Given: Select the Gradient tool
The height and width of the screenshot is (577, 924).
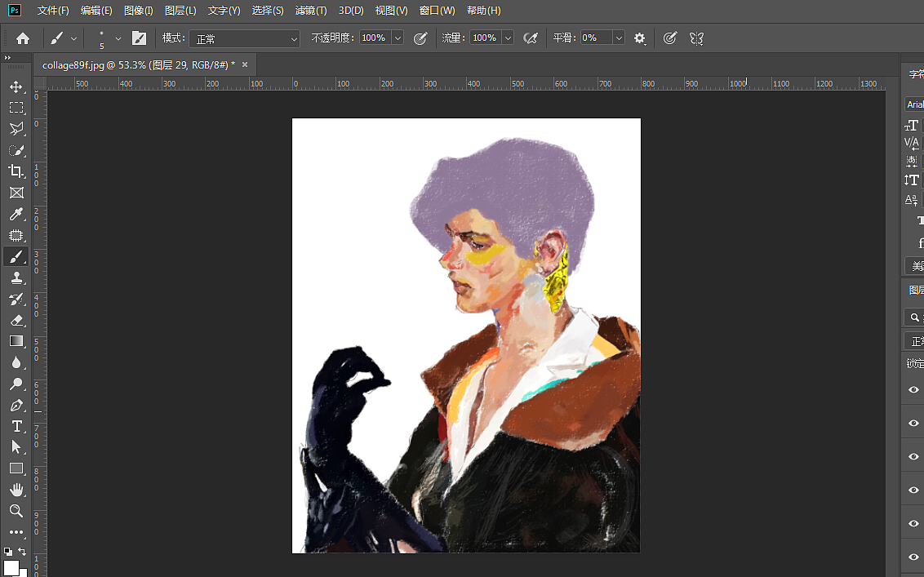Looking at the screenshot, I should pos(16,341).
